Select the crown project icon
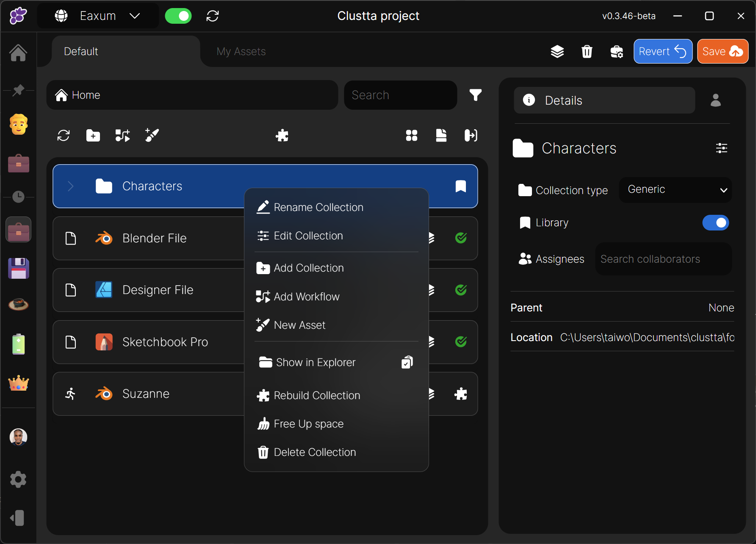This screenshot has width=756, height=544. (x=18, y=383)
